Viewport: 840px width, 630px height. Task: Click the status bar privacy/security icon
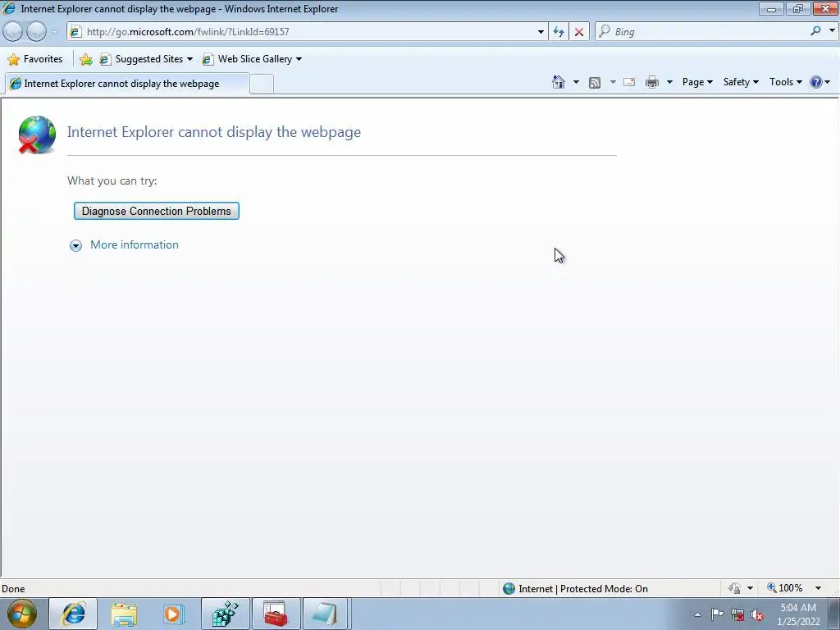pyautogui.click(x=735, y=588)
